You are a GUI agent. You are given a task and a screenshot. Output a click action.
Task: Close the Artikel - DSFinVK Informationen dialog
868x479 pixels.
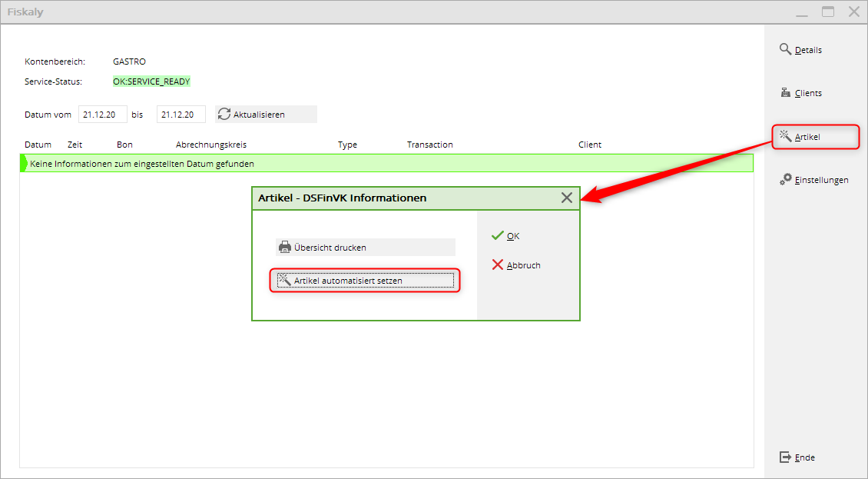click(x=566, y=198)
